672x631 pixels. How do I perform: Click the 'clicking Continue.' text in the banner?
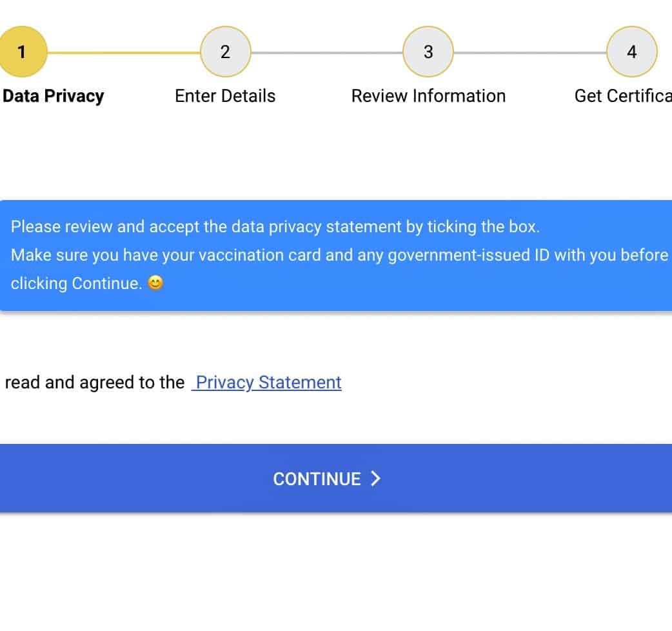point(76,283)
